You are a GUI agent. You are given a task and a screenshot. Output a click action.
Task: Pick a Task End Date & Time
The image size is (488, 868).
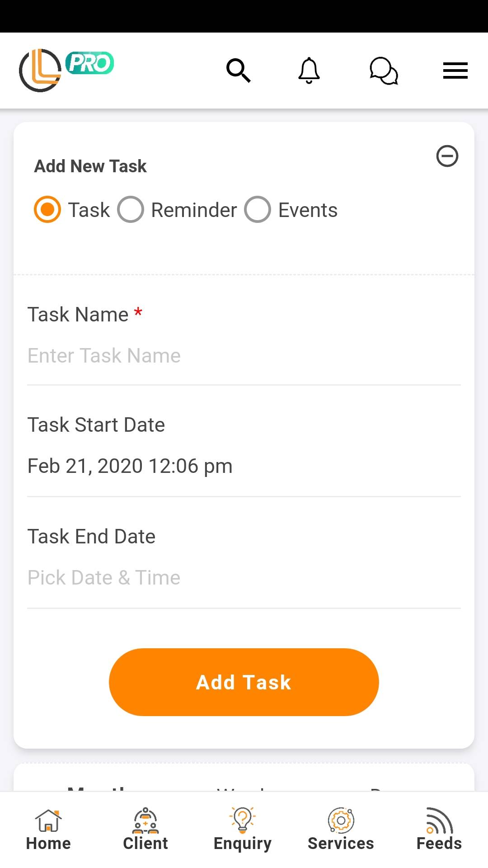coord(104,578)
